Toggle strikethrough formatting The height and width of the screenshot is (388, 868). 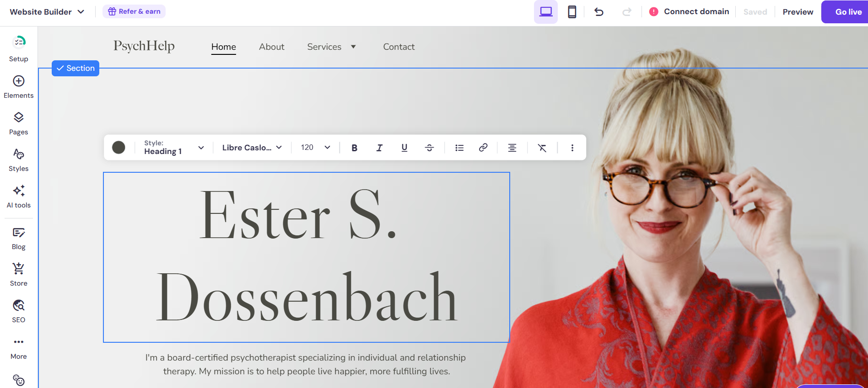point(429,148)
